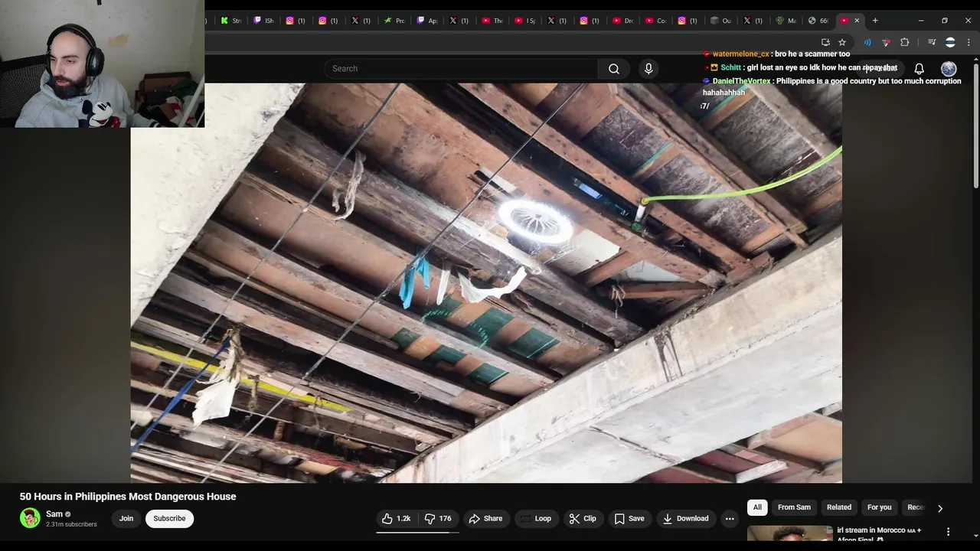Click the browser profile icon in toolbar
Screen dimensions: 980x551
950,42
